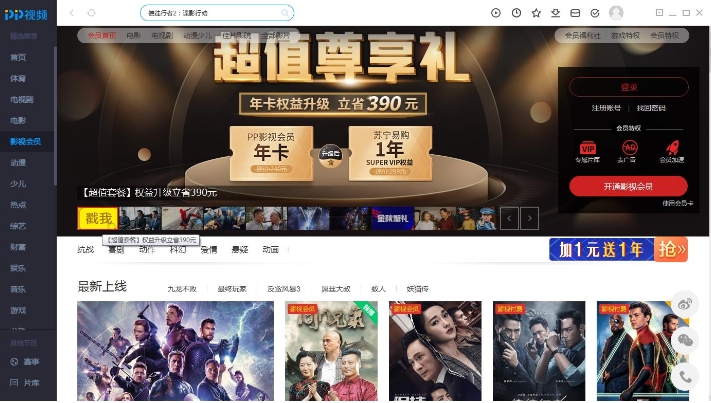Focus the top search input field
This screenshot has width=711, height=403.
tap(217, 13)
